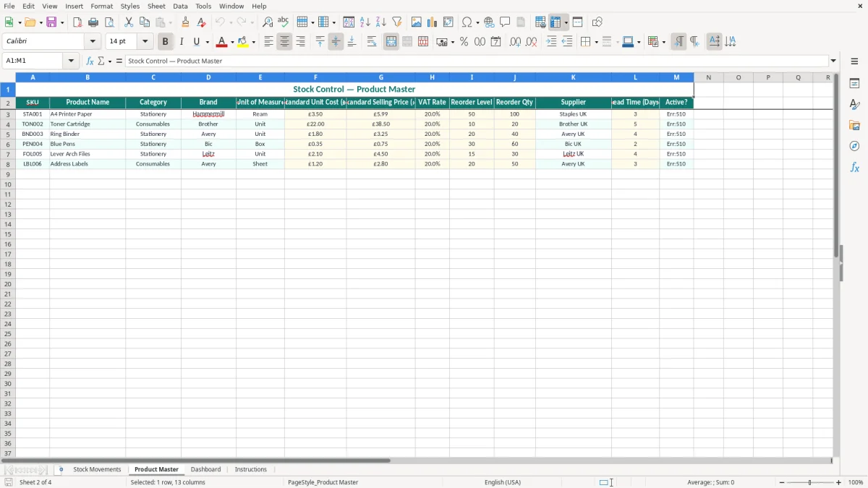Screen dimensions: 868x488
Task: Click the Export as PDF icon
Action: (77, 22)
